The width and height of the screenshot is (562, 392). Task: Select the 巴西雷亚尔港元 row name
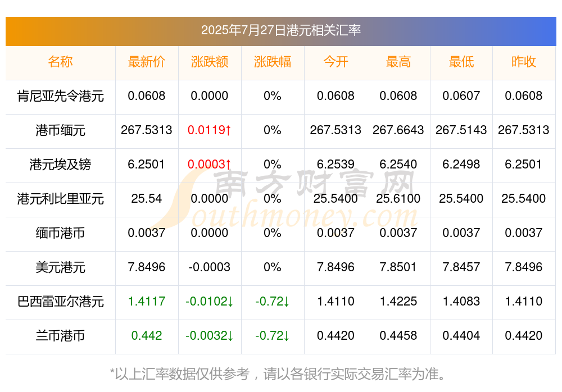click(x=60, y=302)
